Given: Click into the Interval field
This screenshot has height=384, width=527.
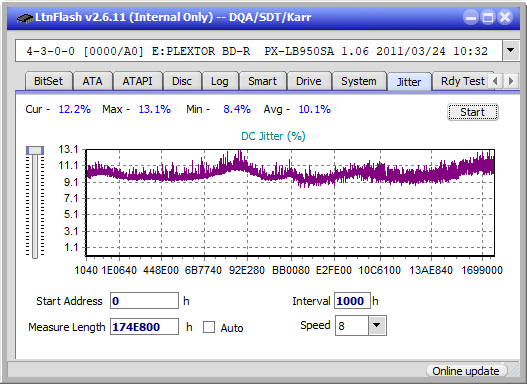Looking at the screenshot, I should [x=352, y=301].
